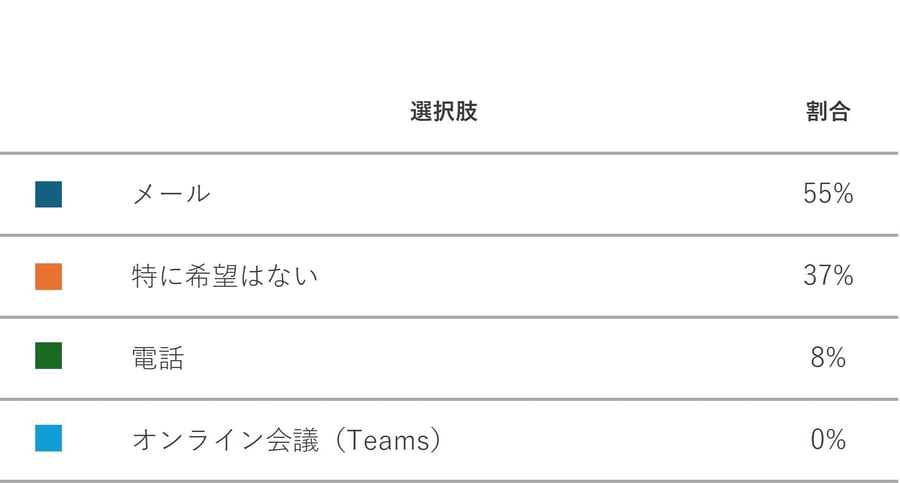The width and height of the screenshot is (900, 483).
Task: Click the 割合 column header
Action: 827,112
